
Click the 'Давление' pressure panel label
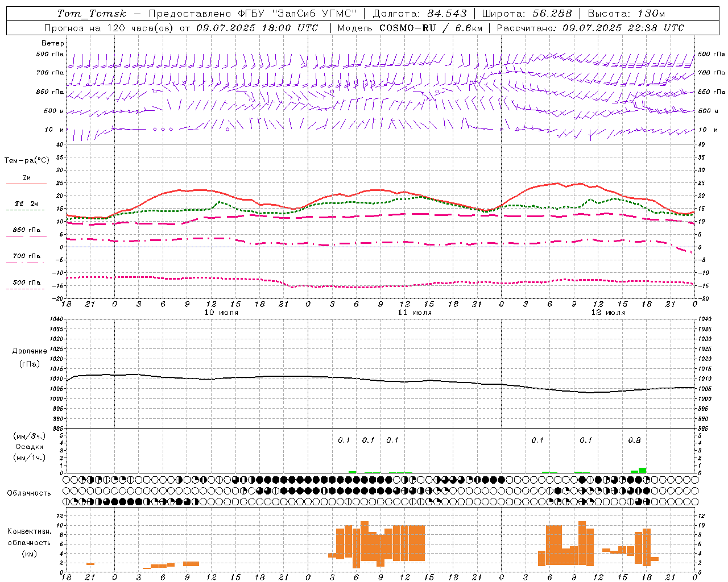pos(30,351)
